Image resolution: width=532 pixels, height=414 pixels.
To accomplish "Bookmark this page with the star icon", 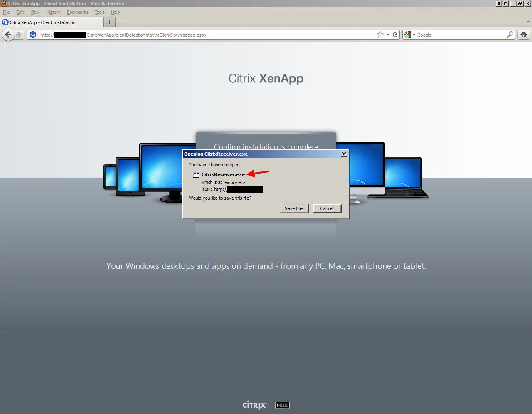I will click(380, 35).
